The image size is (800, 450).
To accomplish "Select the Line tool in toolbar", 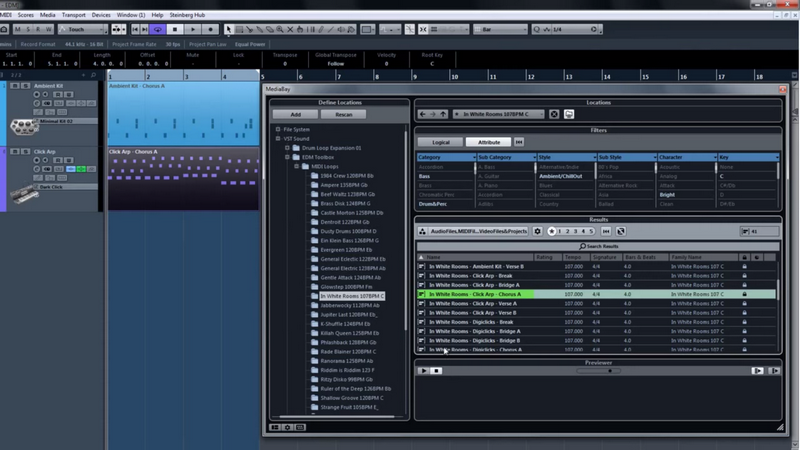I will (x=331, y=30).
